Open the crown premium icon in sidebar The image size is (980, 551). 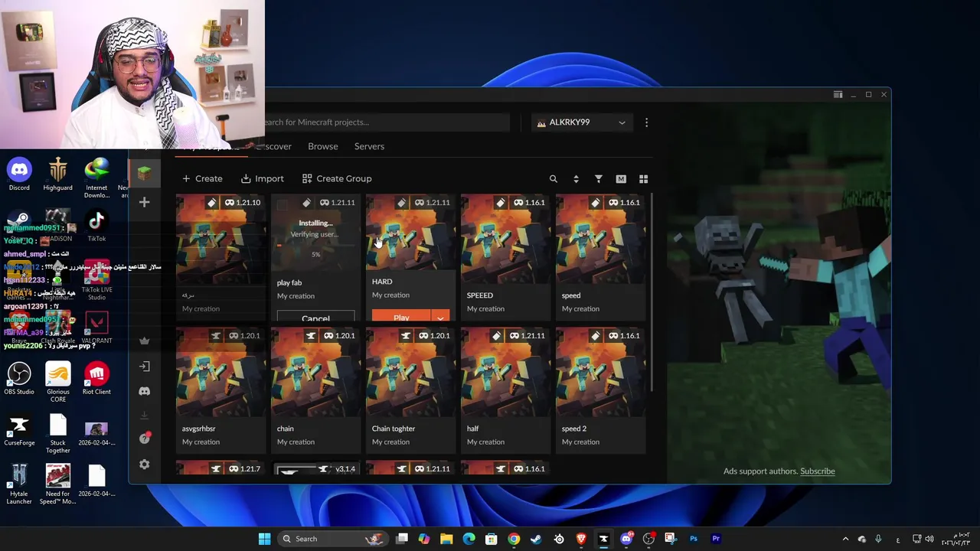[144, 341]
